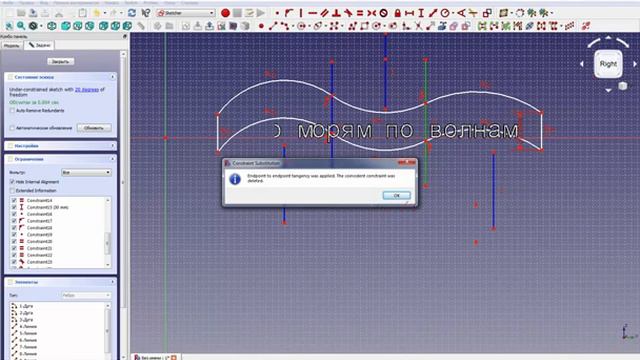Float the combo panel with the undock icon
640x360 pixels.
125,36
